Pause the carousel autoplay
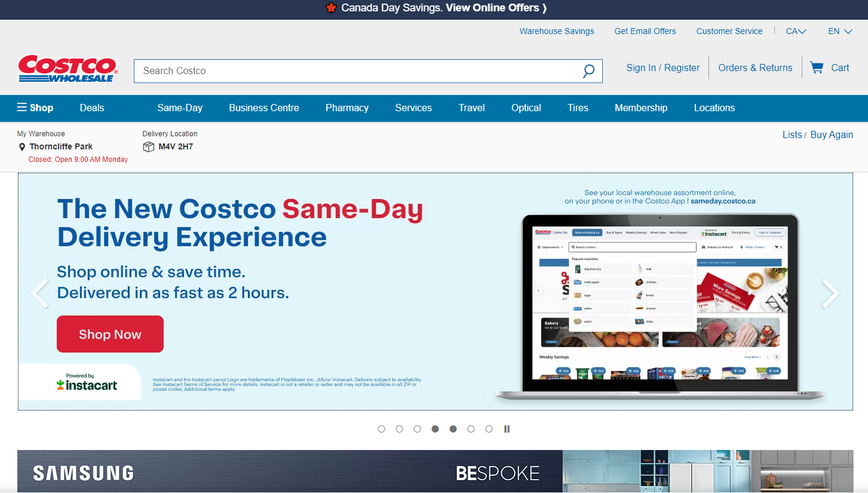 coord(507,429)
